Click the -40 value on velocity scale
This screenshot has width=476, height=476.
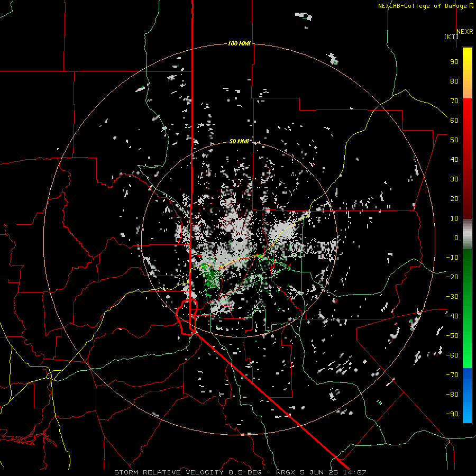pos(452,316)
